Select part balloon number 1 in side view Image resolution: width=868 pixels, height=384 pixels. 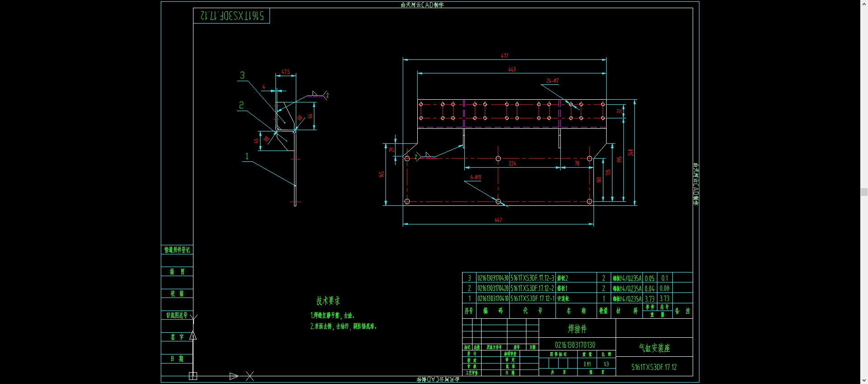(x=247, y=156)
